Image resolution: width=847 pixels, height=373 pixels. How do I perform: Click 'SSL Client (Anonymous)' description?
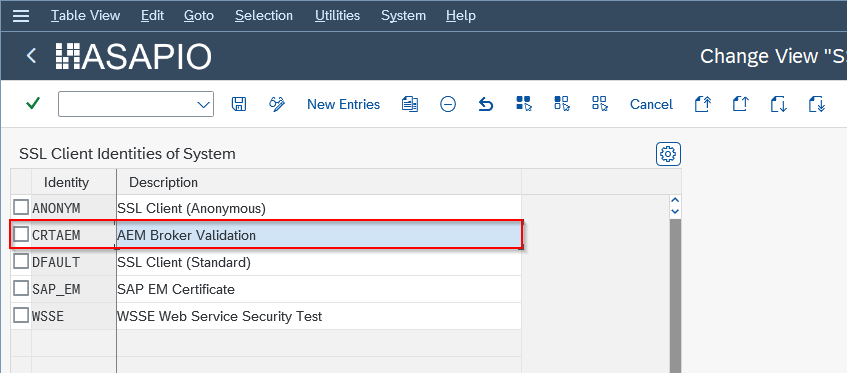coord(191,208)
